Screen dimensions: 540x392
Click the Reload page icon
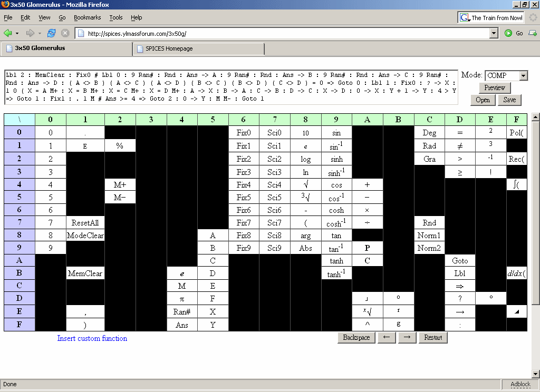point(51,33)
